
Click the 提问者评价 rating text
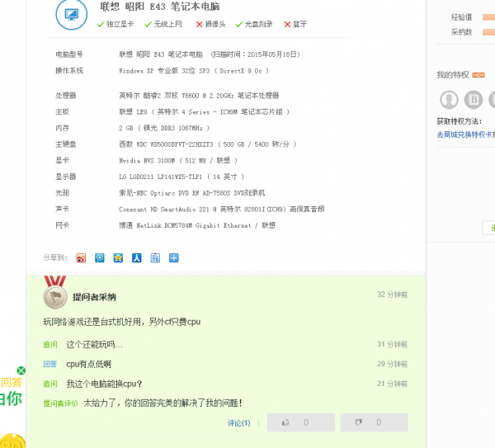pyautogui.click(x=163, y=403)
